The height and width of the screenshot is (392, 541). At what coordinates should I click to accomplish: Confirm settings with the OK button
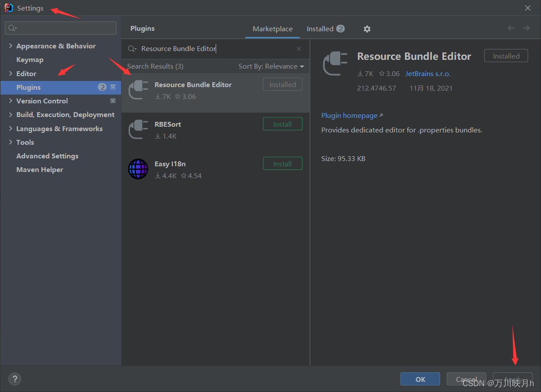point(420,379)
